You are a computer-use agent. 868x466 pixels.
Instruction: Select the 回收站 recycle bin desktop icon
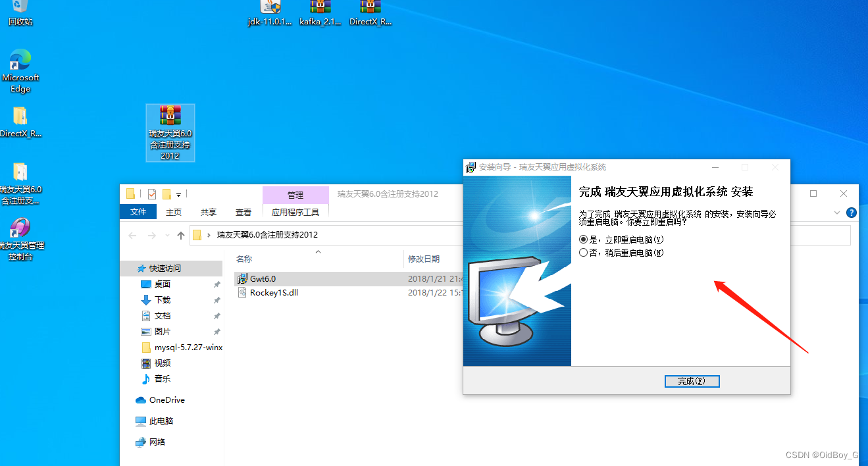click(20, 13)
